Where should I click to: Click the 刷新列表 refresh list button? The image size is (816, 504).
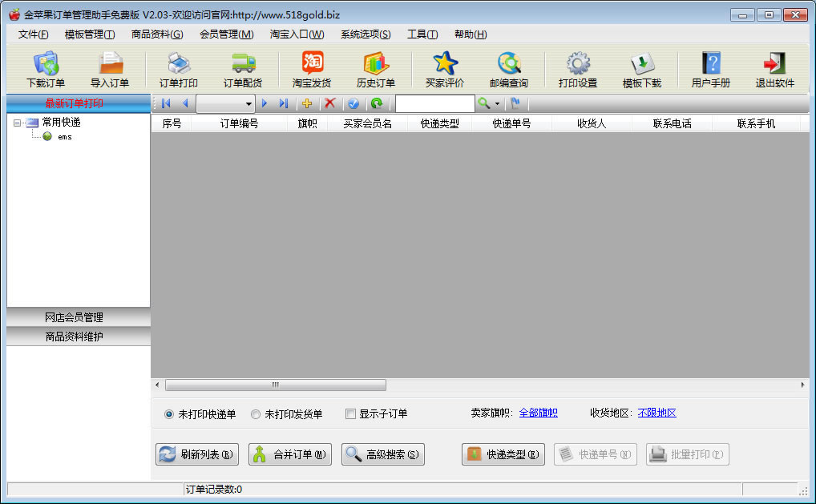coord(195,454)
